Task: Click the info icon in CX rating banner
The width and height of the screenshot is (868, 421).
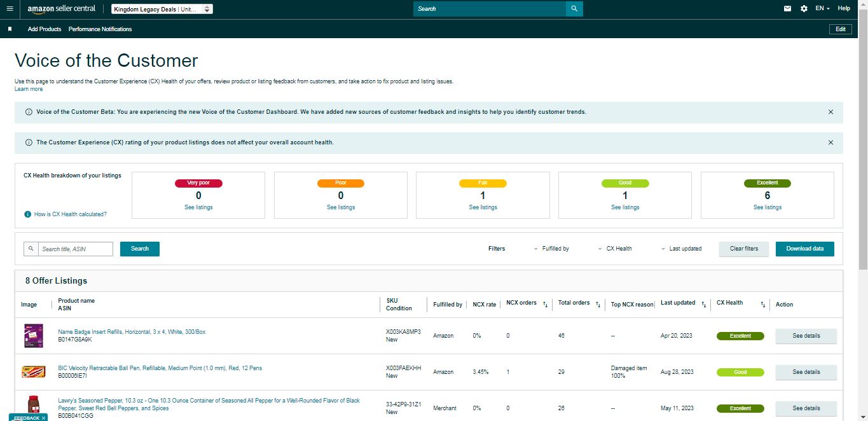Action: point(29,142)
